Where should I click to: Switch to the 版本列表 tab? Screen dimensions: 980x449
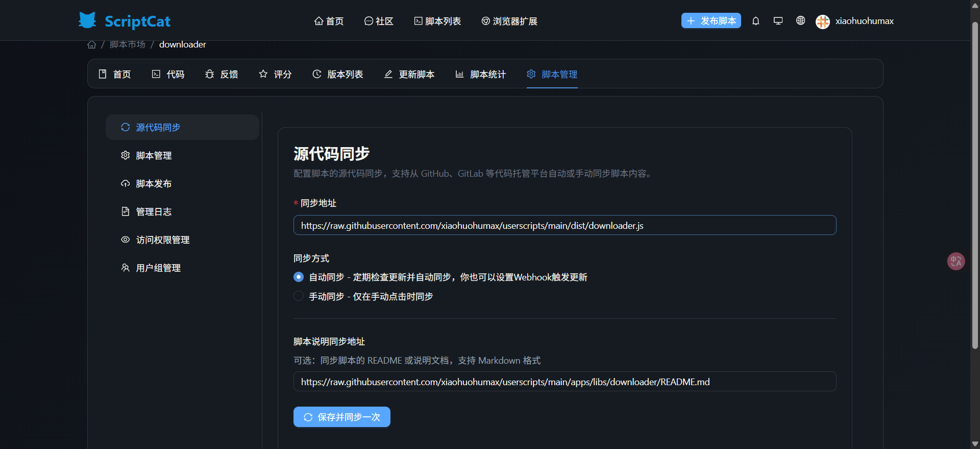(x=338, y=75)
